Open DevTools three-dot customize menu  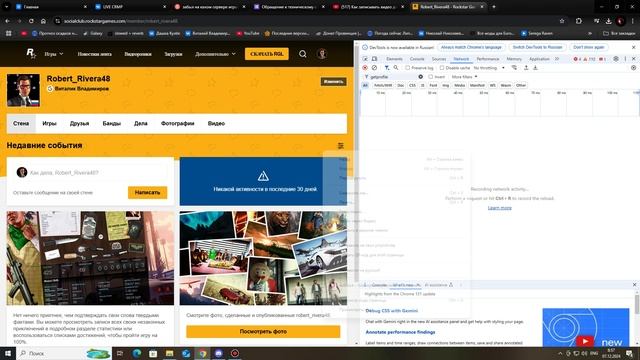[625, 59]
